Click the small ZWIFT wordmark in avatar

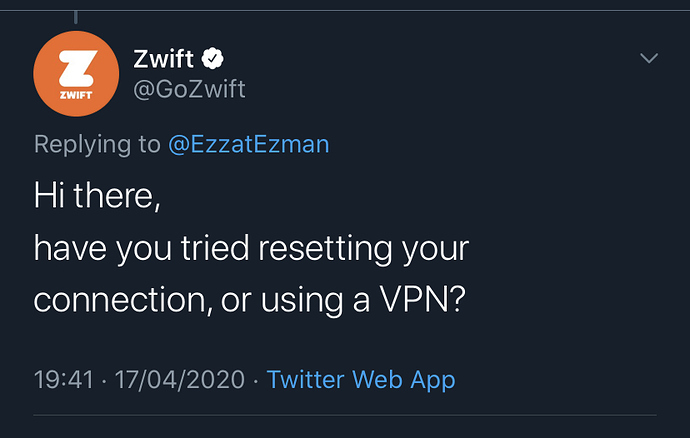point(76,95)
